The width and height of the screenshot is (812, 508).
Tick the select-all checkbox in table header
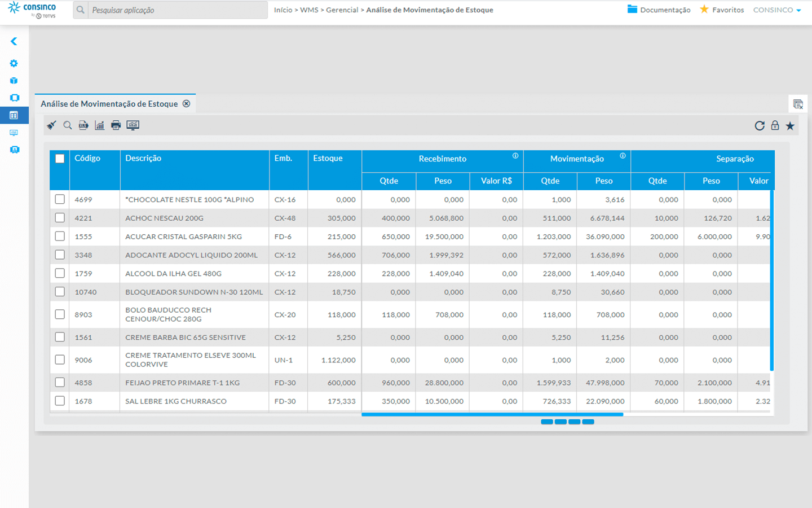(x=60, y=159)
